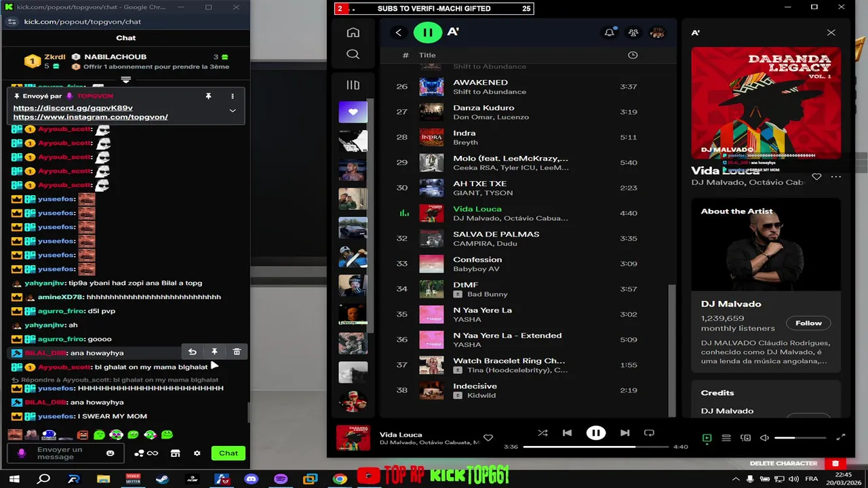Image resolution: width=868 pixels, height=488 pixels.
Task: Open the Spotify profile avatar menu
Action: (x=656, y=33)
